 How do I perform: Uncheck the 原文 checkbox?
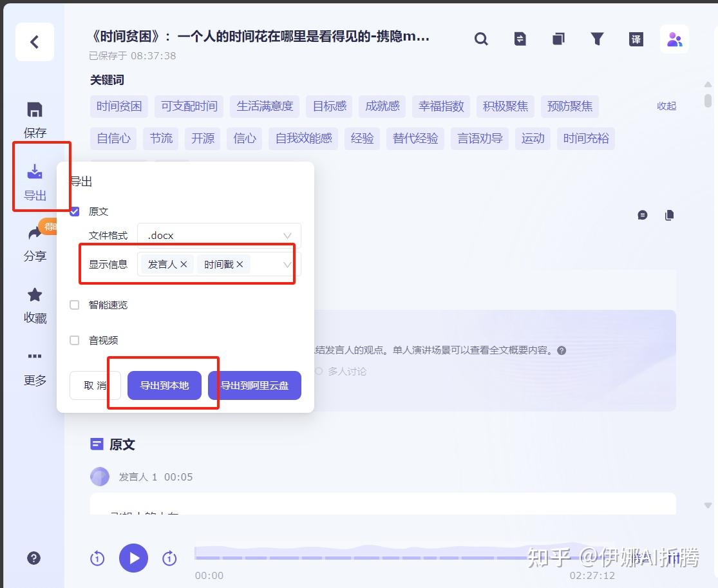[x=75, y=211]
